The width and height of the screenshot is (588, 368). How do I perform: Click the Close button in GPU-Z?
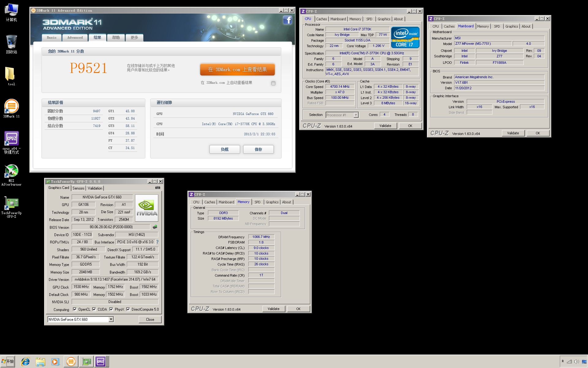[x=150, y=320]
